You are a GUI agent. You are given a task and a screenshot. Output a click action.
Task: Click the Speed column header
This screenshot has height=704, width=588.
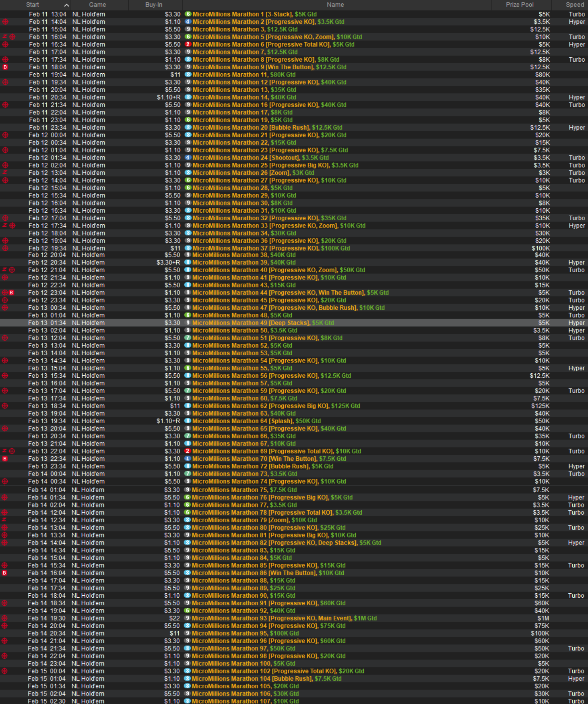(574, 5)
